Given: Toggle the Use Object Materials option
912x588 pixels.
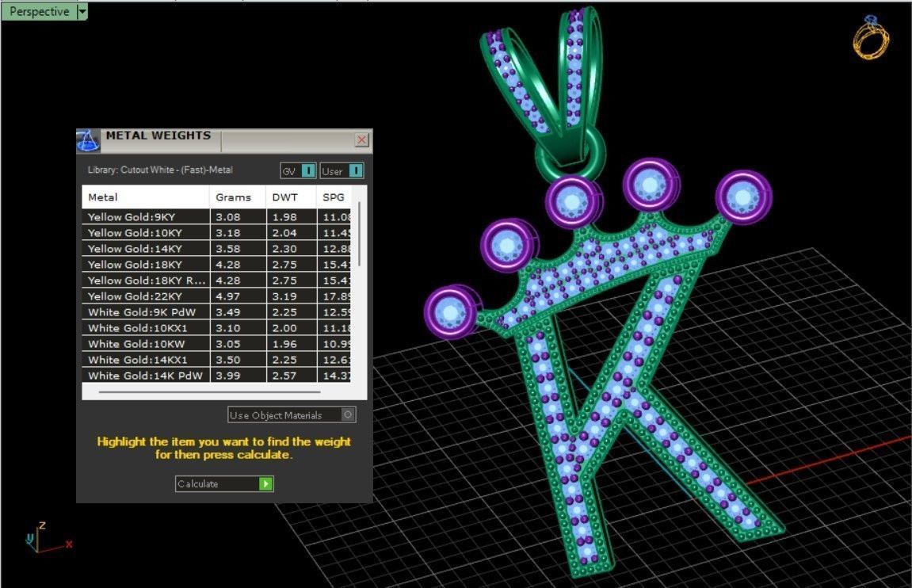Looking at the screenshot, I should pos(292,414).
